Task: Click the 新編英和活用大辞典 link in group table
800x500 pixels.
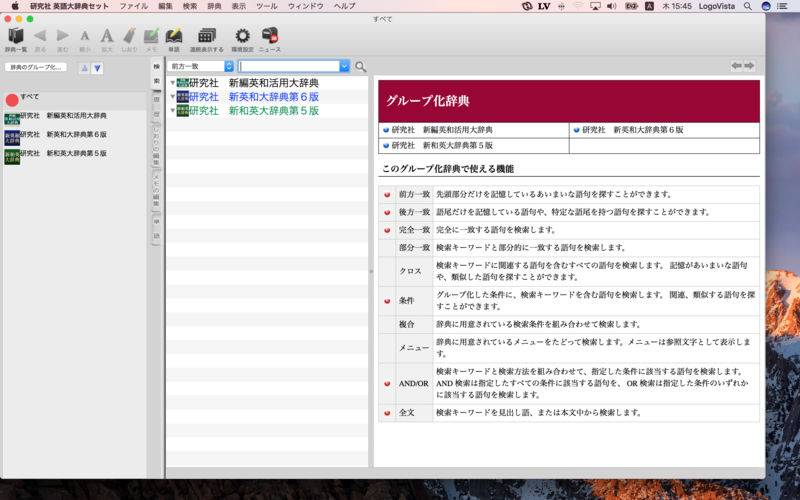Action: 442,130
